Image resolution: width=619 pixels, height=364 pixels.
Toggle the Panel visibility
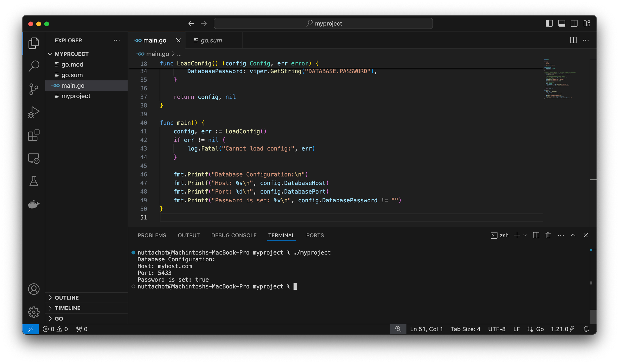pos(561,23)
